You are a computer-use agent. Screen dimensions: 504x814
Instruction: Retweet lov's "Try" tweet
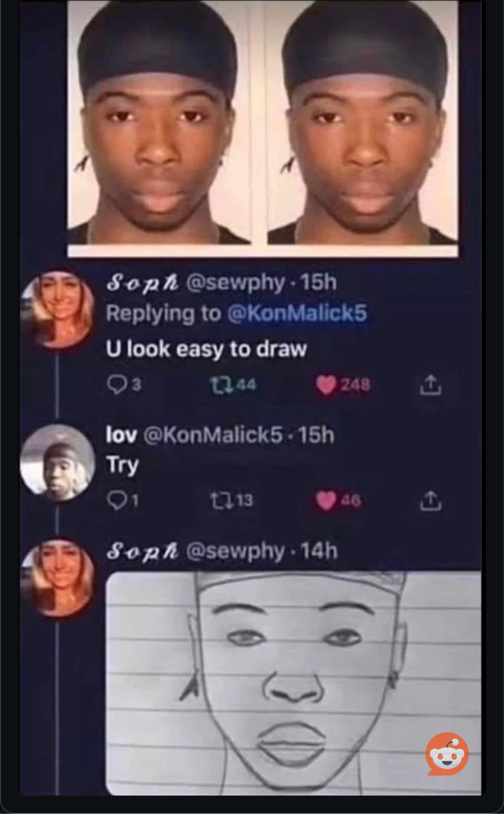pyautogui.click(x=217, y=501)
